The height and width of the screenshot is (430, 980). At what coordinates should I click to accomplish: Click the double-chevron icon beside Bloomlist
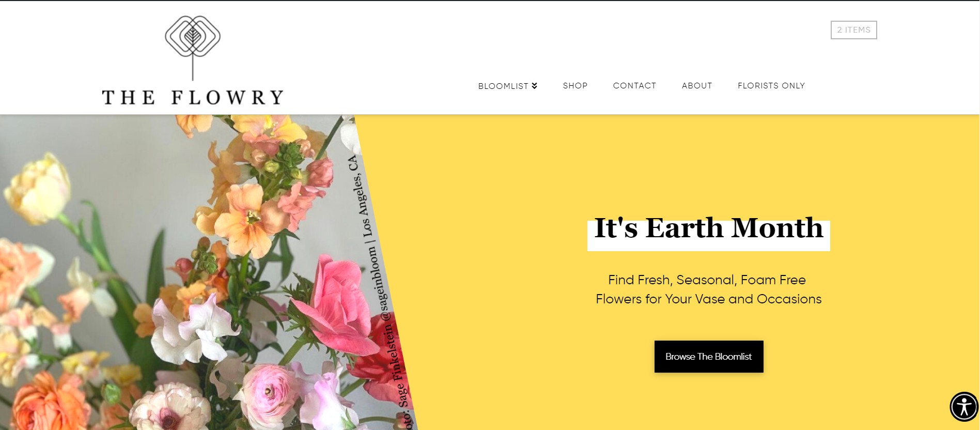(x=535, y=86)
